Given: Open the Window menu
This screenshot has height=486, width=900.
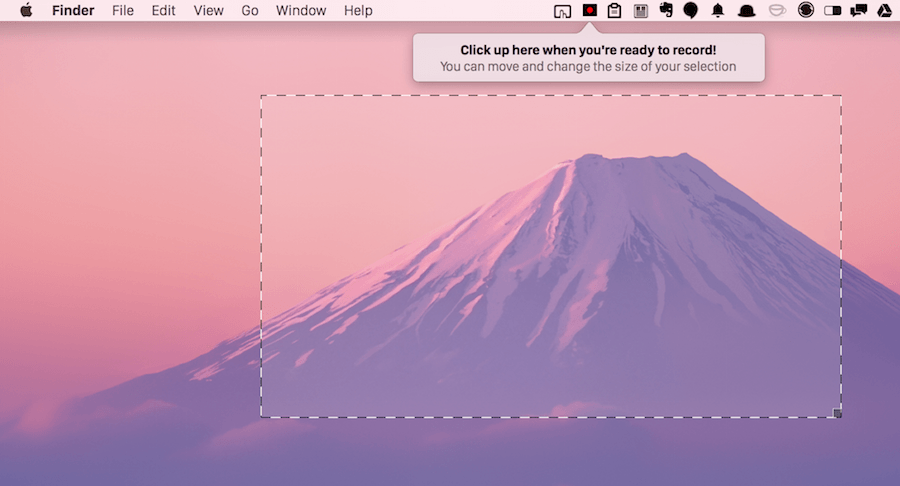Looking at the screenshot, I should 301,11.
